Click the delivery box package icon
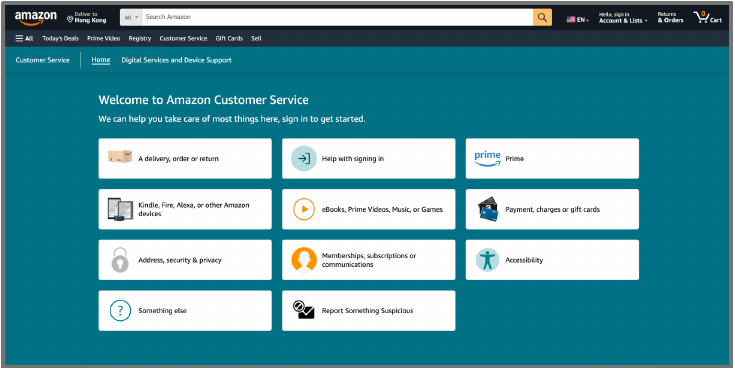This screenshot has height=368, width=735. click(x=120, y=157)
